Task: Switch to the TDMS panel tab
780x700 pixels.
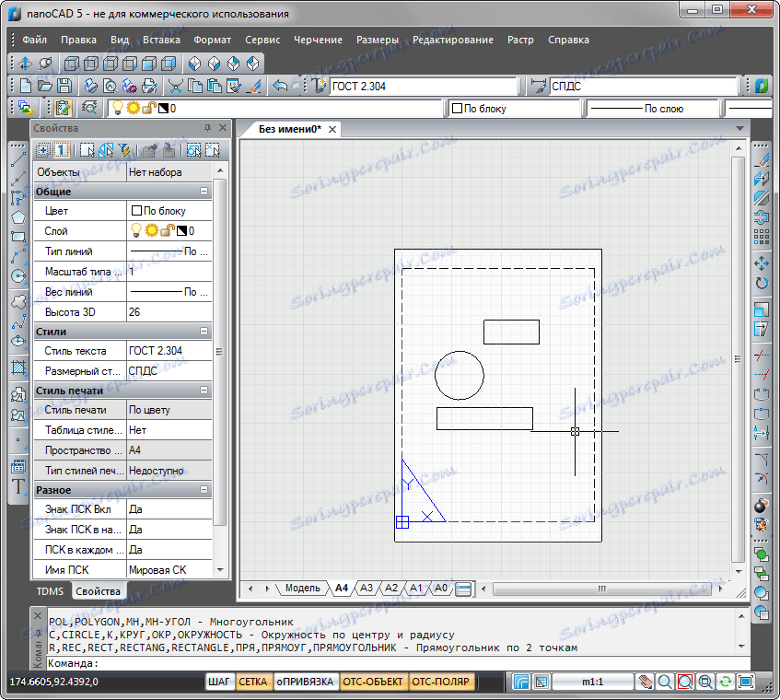Action: [x=50, y=591]
